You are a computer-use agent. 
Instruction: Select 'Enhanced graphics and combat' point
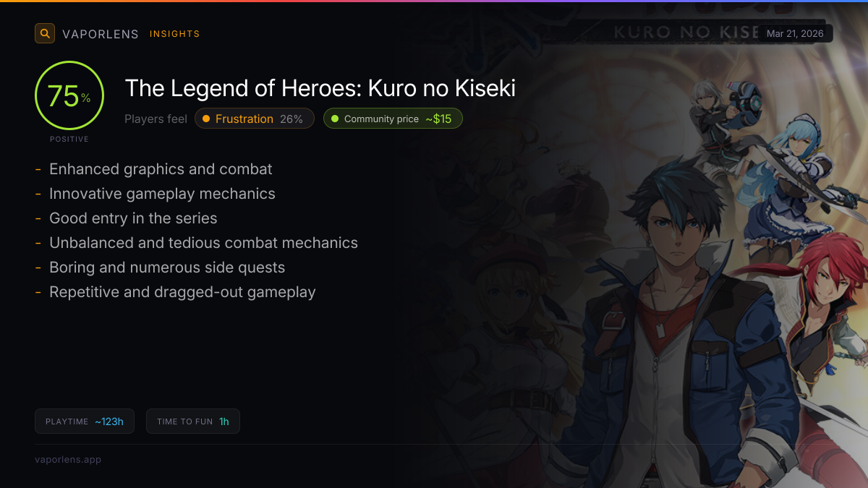161,169
